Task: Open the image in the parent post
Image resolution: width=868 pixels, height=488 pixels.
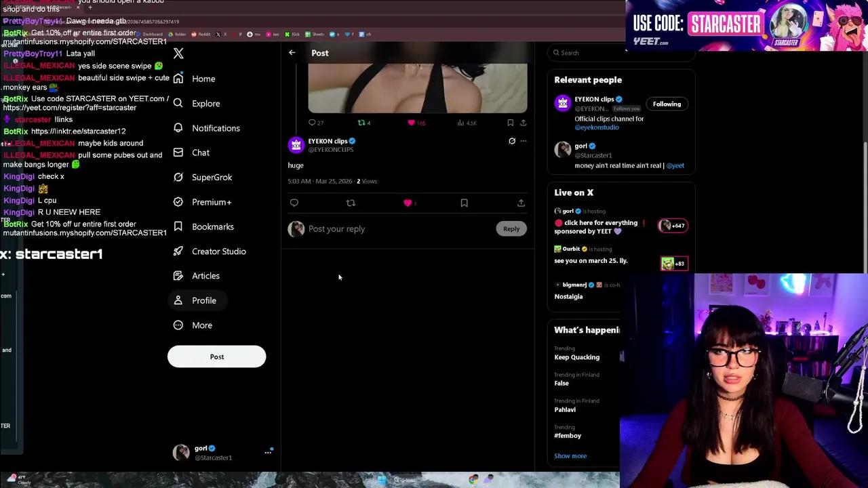Action: [418, 88]
